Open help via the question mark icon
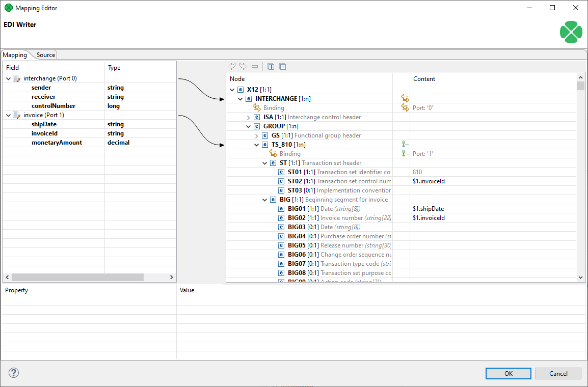 (x=13, y=373)
